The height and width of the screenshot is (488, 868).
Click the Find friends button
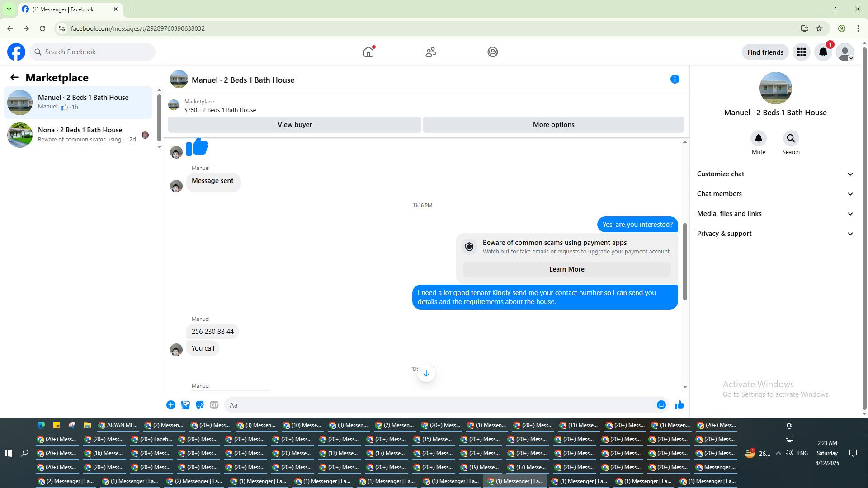click(765, 52)
